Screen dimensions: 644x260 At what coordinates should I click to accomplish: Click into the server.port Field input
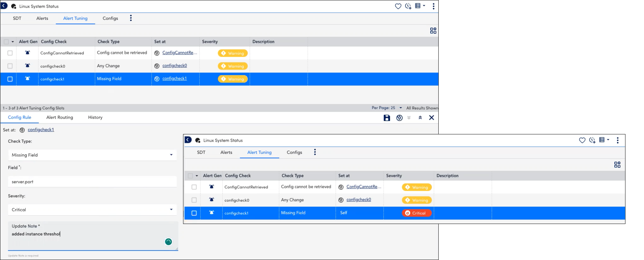click(x=92, y=182)
